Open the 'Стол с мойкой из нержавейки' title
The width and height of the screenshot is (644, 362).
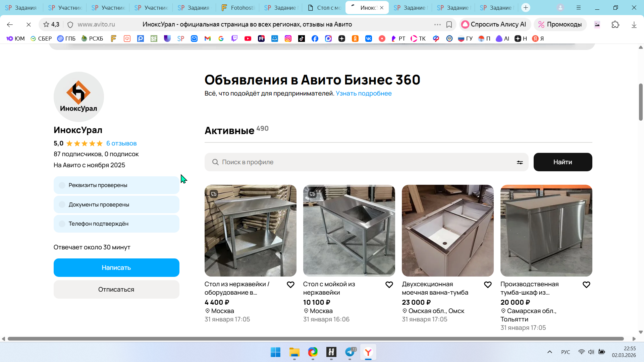(329, 288)
